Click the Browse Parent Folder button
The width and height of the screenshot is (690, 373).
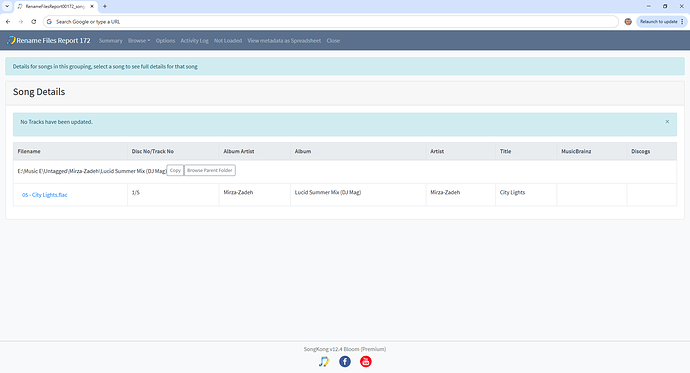[209, 170]
